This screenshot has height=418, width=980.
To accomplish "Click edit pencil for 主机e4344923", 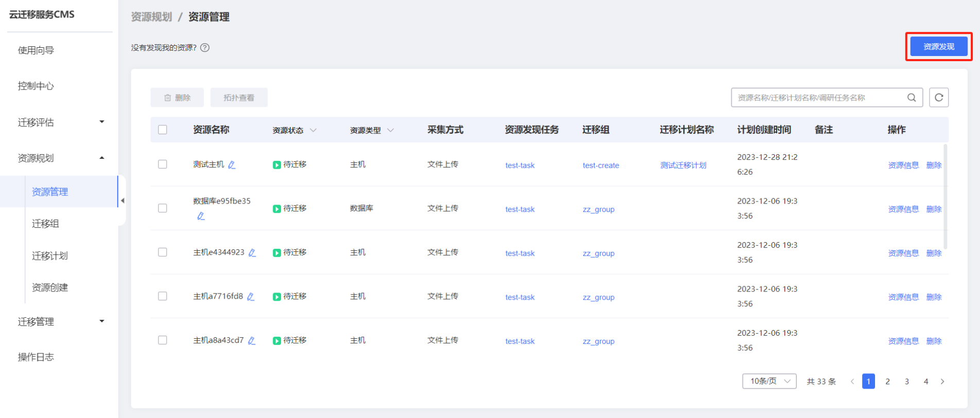I will pyautogui.click(x=252, y=252).
